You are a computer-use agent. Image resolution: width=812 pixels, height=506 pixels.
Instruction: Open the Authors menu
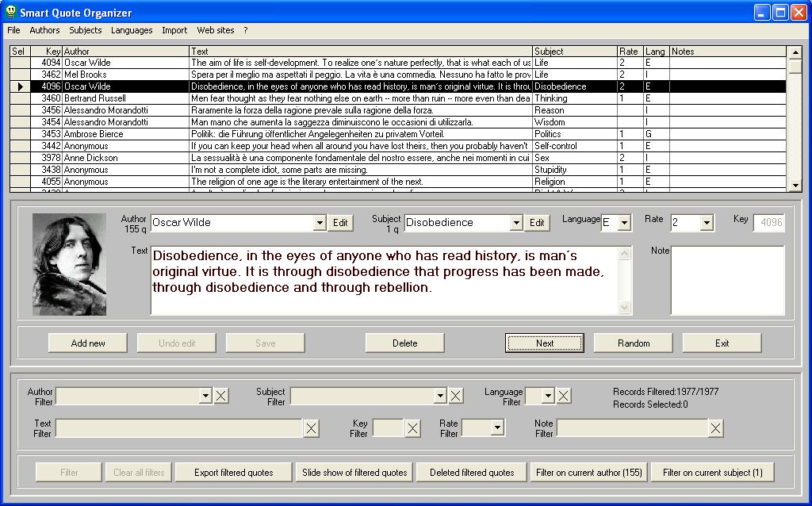(44, 30)
